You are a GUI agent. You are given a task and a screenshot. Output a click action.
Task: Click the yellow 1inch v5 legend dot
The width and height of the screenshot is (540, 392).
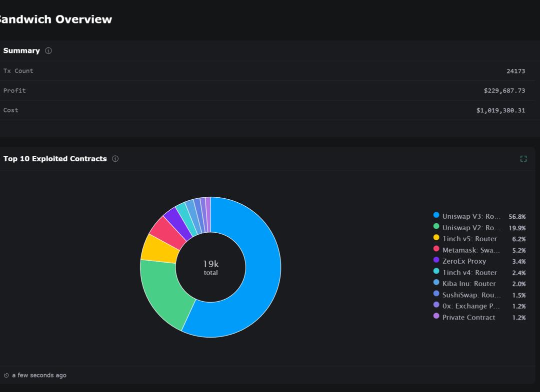[435, 239]
